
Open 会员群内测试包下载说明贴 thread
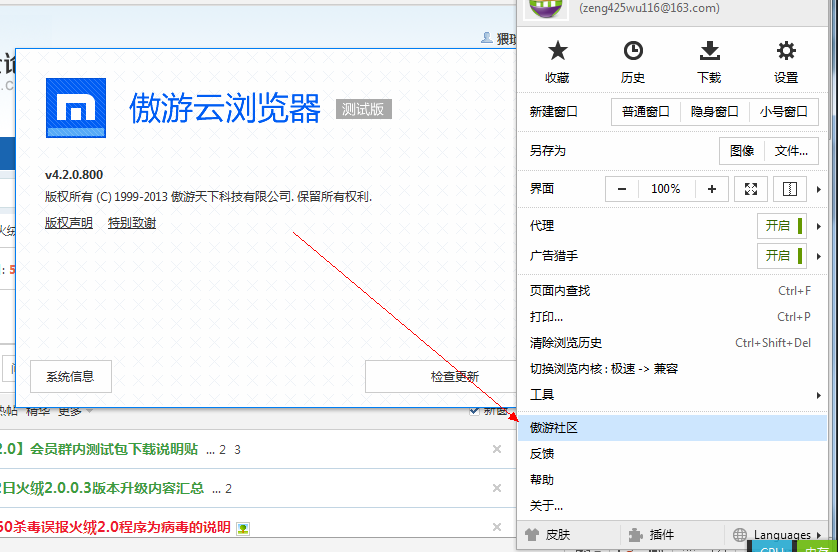(x=114, y=449)
